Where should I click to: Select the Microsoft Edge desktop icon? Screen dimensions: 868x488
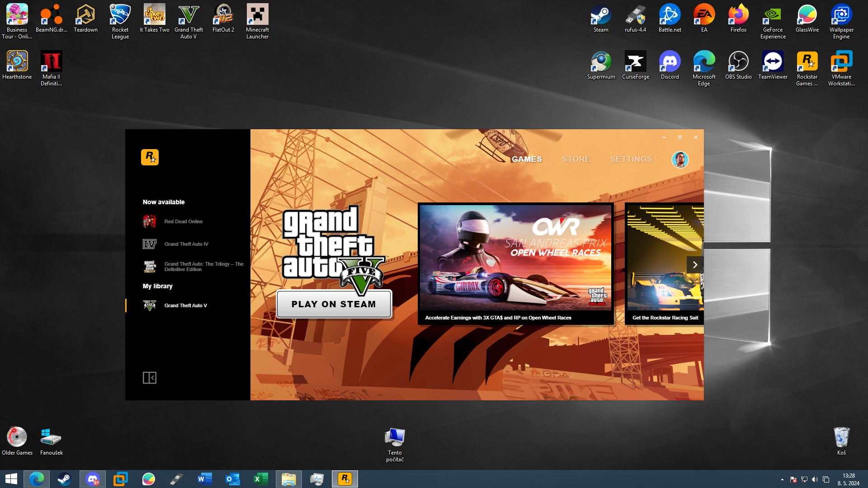(x=704, y=68)
